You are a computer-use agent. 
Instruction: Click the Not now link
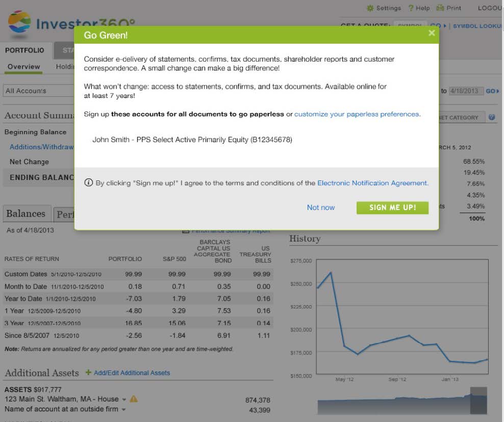[x=321, y=207]
